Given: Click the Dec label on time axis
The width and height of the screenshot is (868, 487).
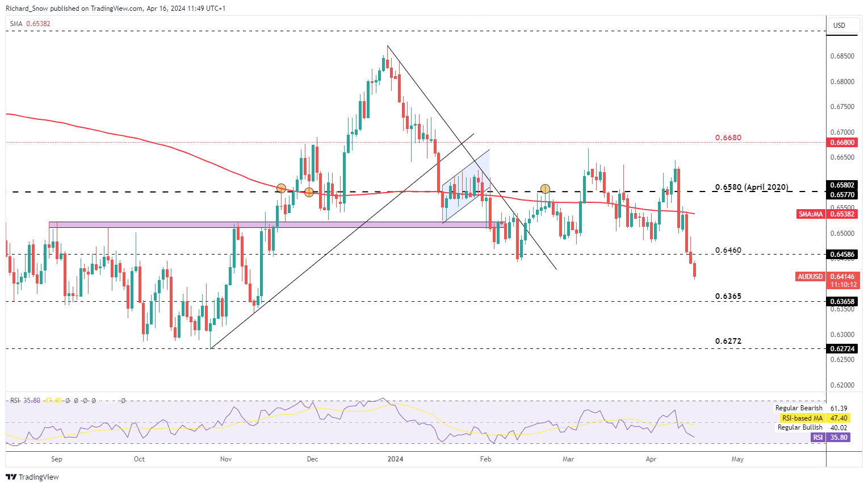Looking at the screenshot, I should (x=312, y=459).
